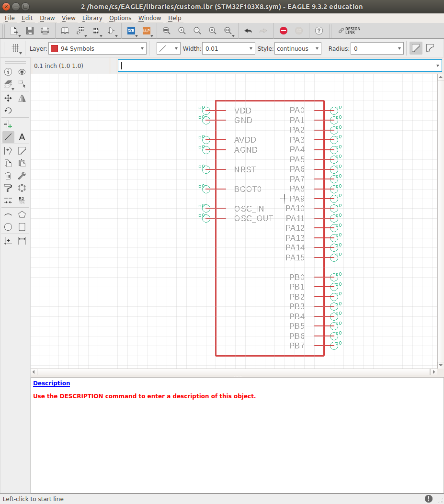Click the red Stop command icon
This screenshot has width=444, height=504.
pyautogui.click(x=284, y=31)
